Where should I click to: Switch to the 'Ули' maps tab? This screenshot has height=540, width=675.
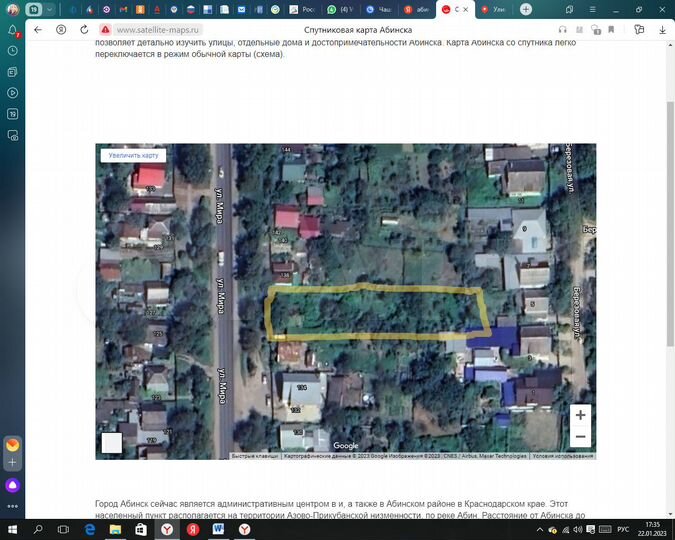tap(493, 9)
